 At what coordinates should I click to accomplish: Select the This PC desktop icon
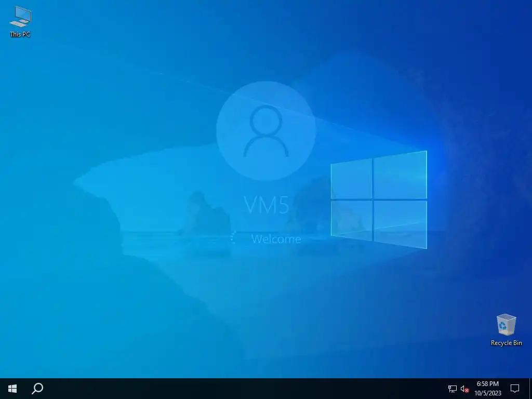pyautogui.click(x=20, y=21)
